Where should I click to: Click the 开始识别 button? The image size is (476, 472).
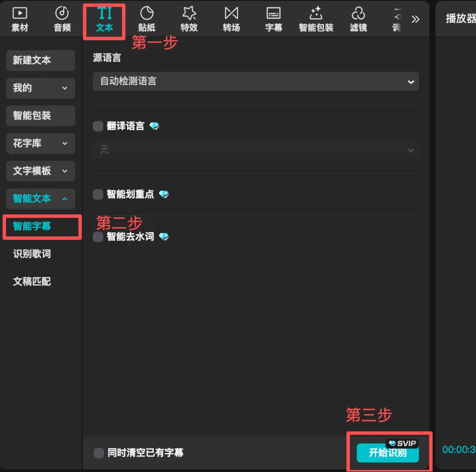coord(387,453)
